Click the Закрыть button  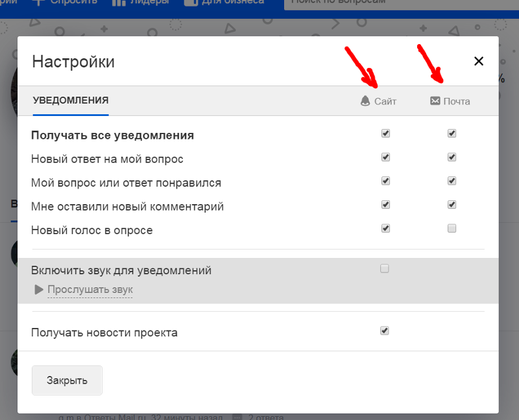click(x=67, y=380)
